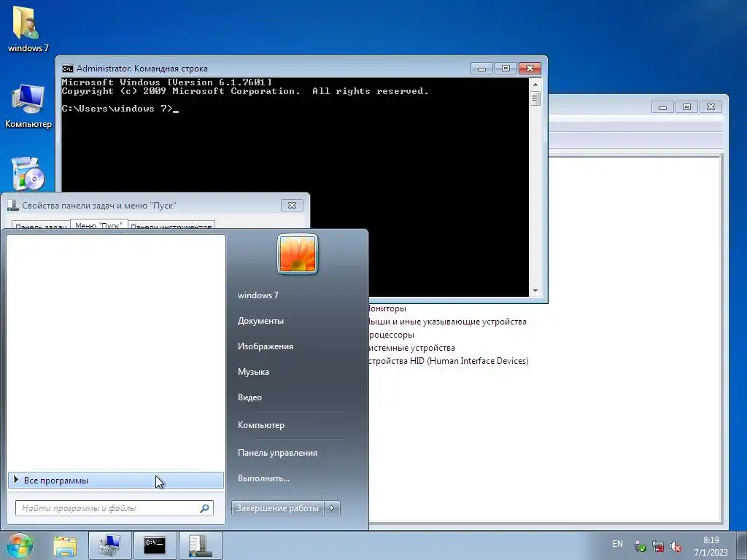
Task: Select Мониторы in Device Manager
Action: [387, 308]
